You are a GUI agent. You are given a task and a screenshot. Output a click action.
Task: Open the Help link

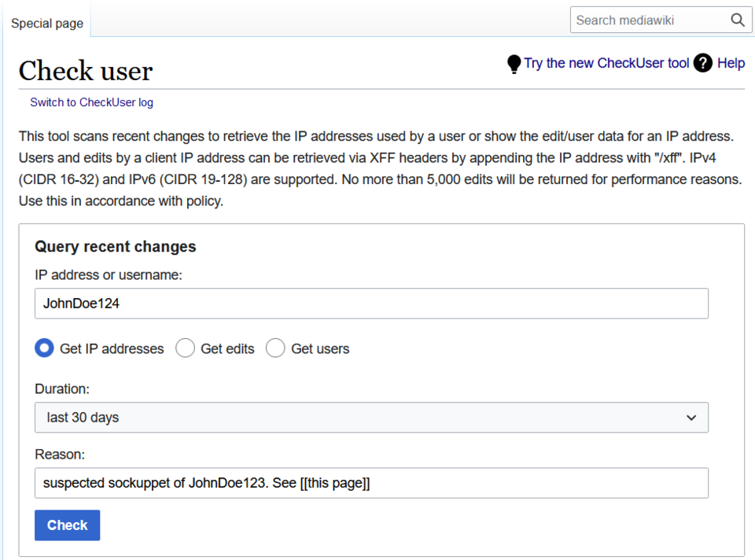pos(732,63)
